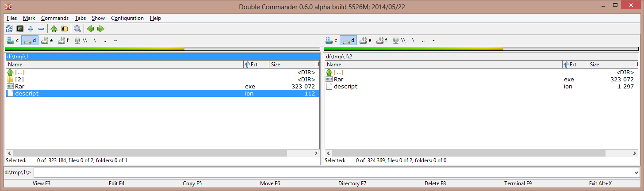Sort left panel by Name column

pos(125,65)
